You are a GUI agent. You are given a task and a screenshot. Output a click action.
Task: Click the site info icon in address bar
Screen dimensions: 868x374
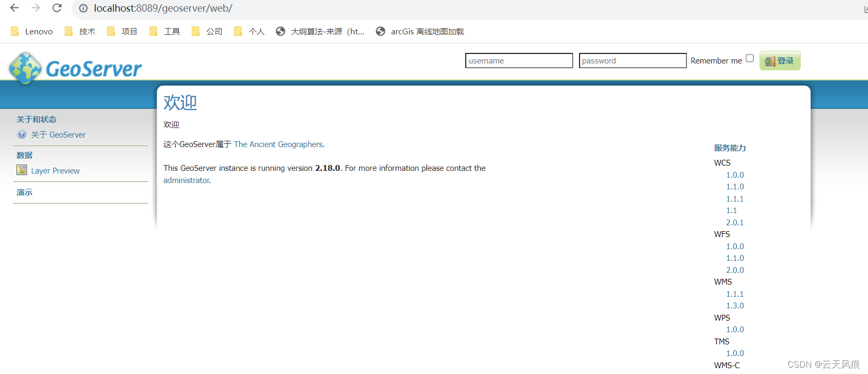click(83, 8)
